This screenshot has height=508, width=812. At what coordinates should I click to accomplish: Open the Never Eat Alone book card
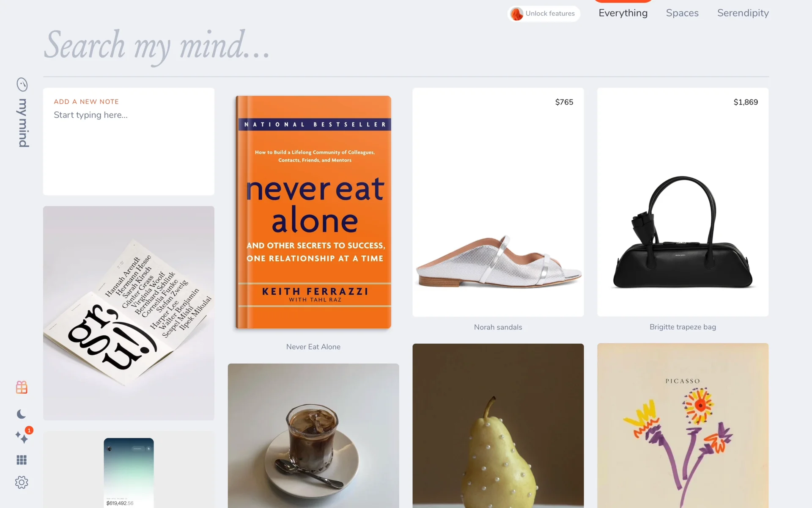coord(313,212)
